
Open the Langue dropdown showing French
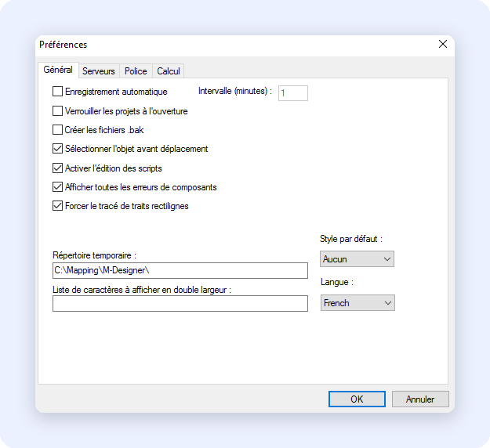coord(358,302)
